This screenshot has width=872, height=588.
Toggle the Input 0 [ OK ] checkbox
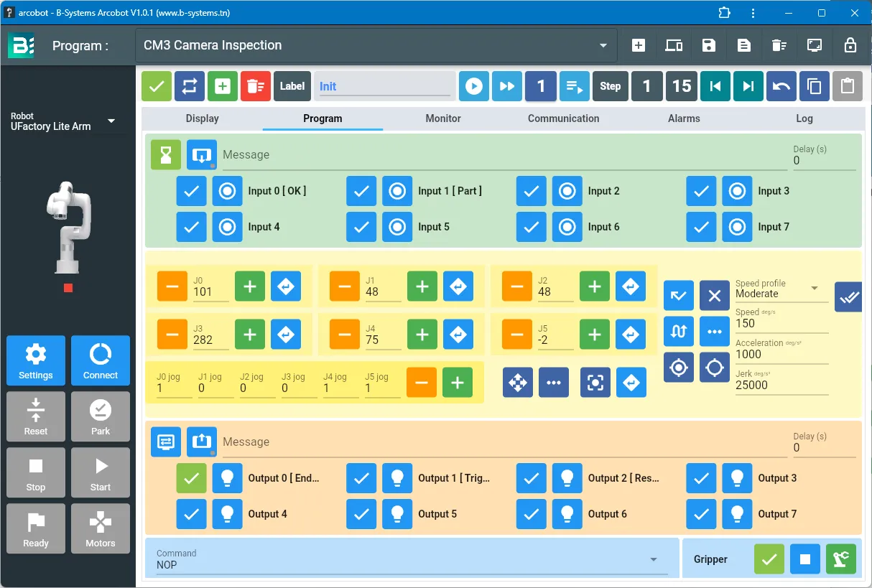(x=192, y=191)
